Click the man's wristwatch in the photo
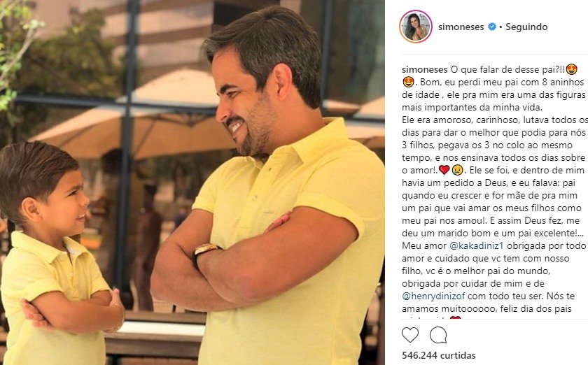 (205, 252)
